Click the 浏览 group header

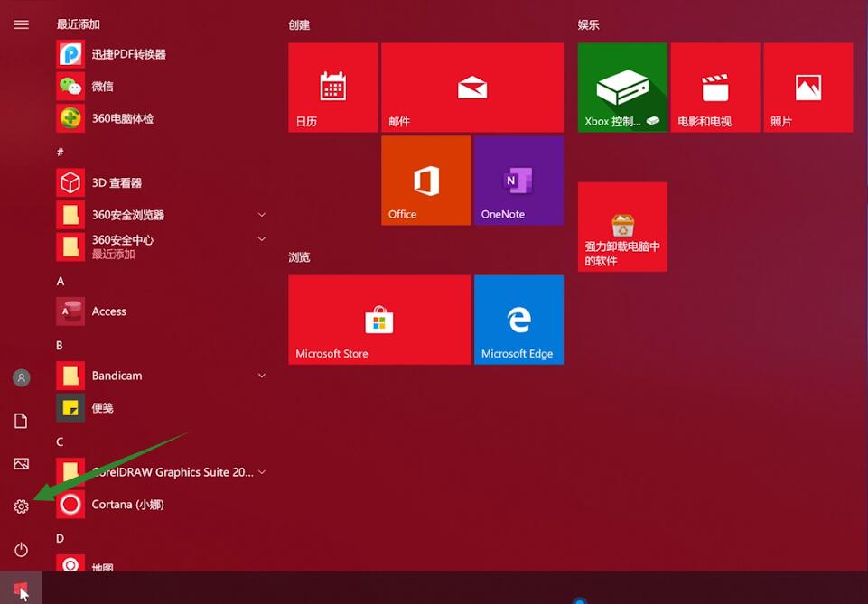pyautogui.click(x=299, y=257)
